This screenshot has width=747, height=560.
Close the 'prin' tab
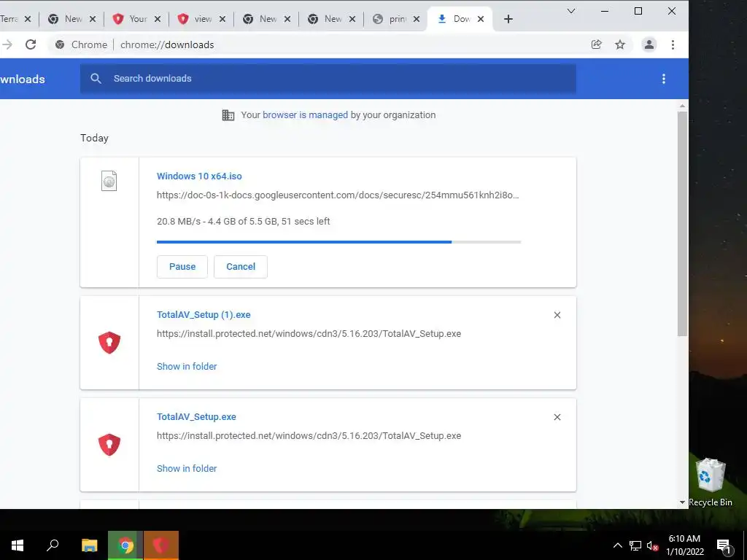click(417, 19)
